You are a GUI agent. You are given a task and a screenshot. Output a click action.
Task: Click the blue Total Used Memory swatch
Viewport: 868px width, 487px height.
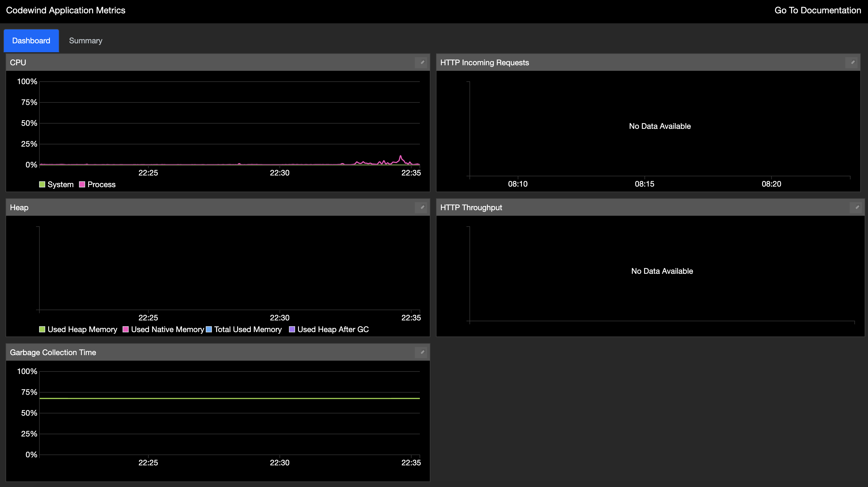209,330
